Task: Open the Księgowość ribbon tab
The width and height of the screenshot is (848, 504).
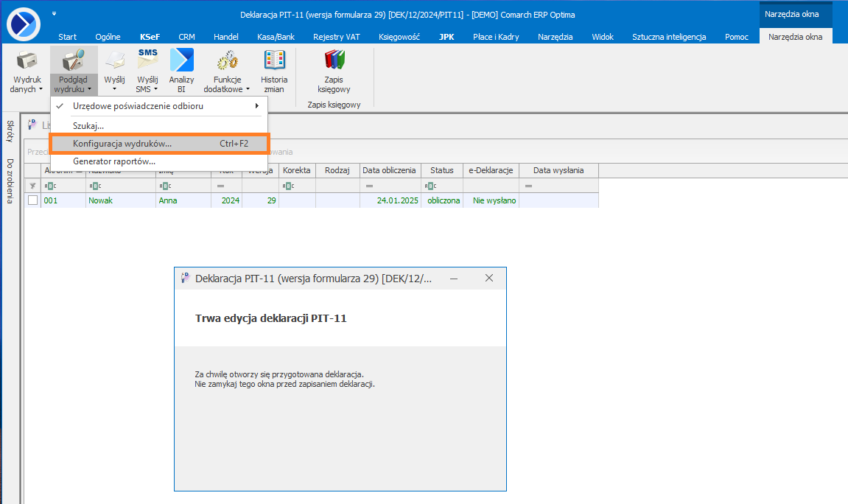Action: pos(399,37)
